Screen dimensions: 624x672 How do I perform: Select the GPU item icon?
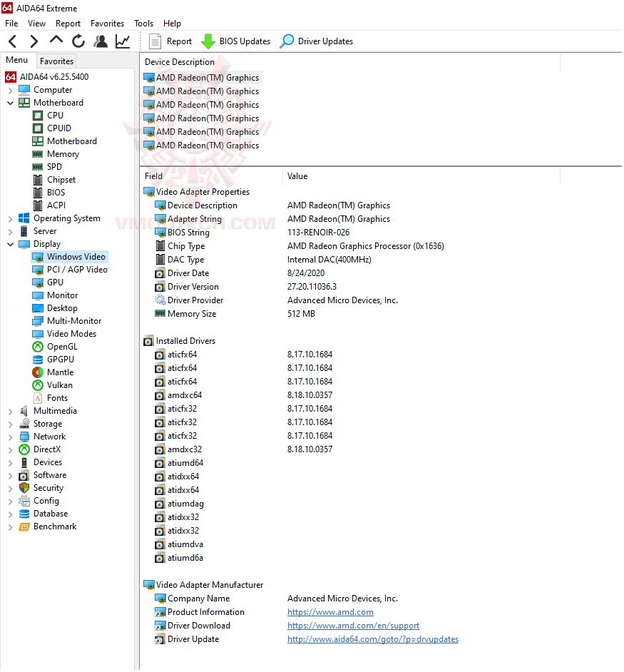click(x=38, y=283)
